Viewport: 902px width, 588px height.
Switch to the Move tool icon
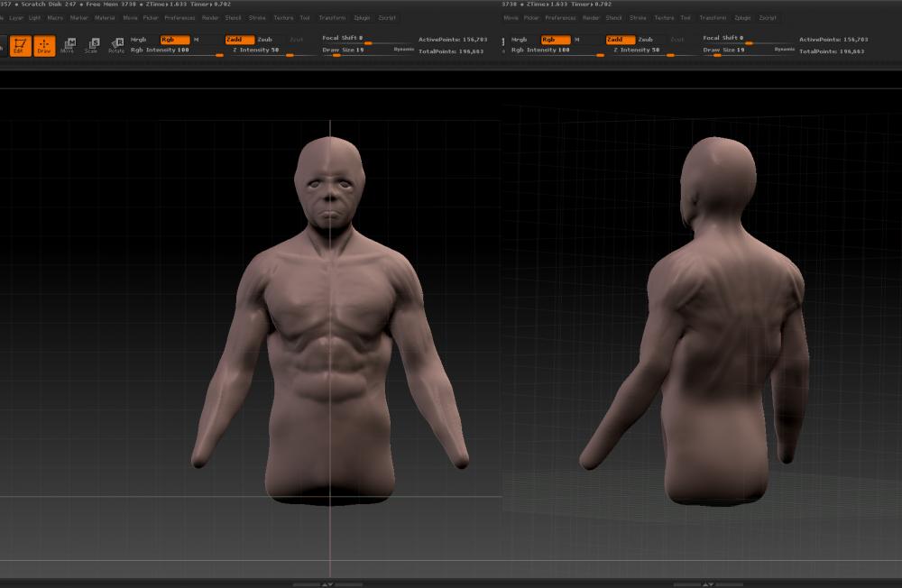coord(68,45)
